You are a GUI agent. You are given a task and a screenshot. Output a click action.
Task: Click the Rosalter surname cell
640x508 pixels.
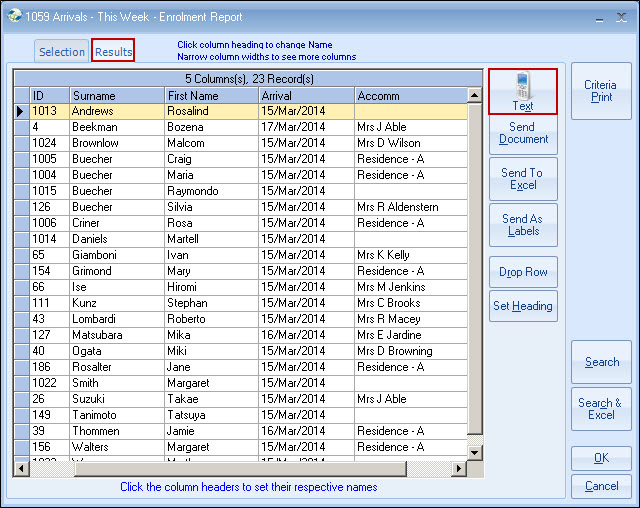117,367
